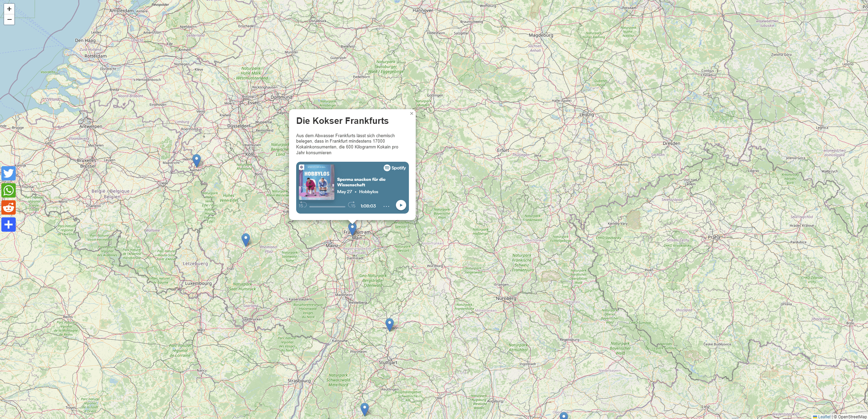Image resolution: width=868 pixels, height=419 pixels.
Task: Click the map marker near Aachen
Action: coord(196,160)
